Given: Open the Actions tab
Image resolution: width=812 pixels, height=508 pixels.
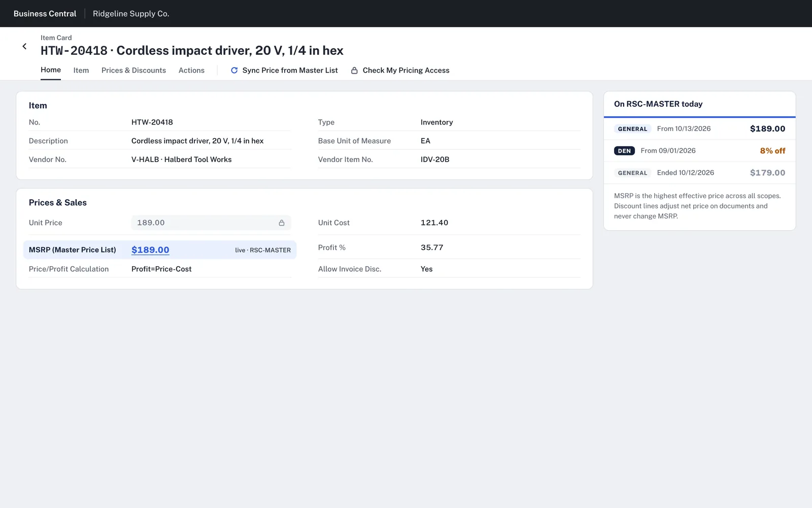Looking at the screenshot, I should 191,71.
